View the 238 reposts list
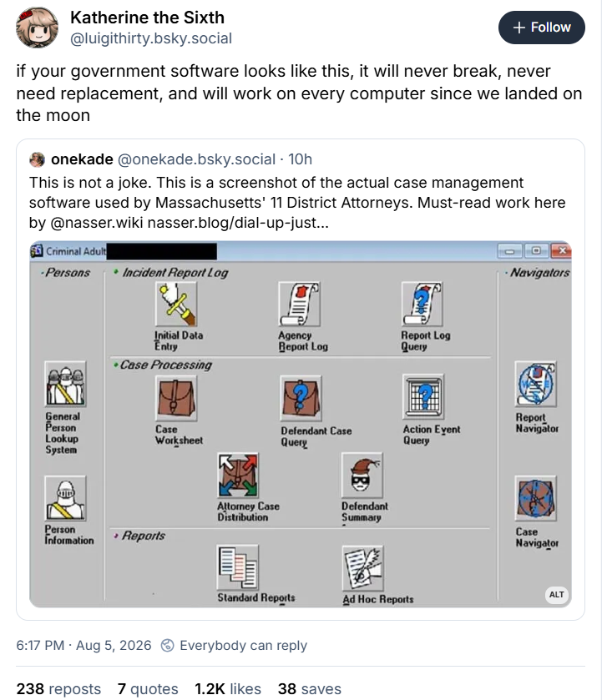The height and width of the screenshot is (700, 607). tap(58, 688)
